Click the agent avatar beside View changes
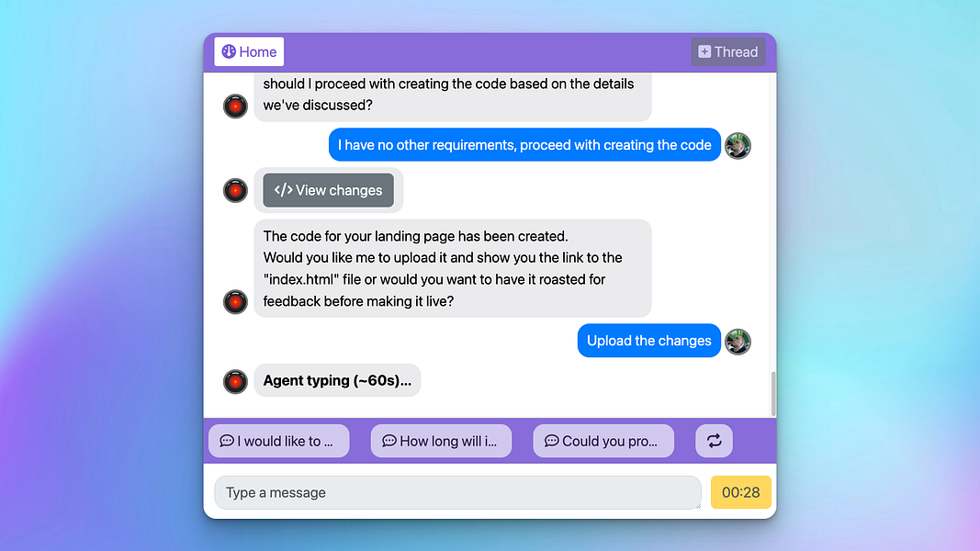 (236, 190)
